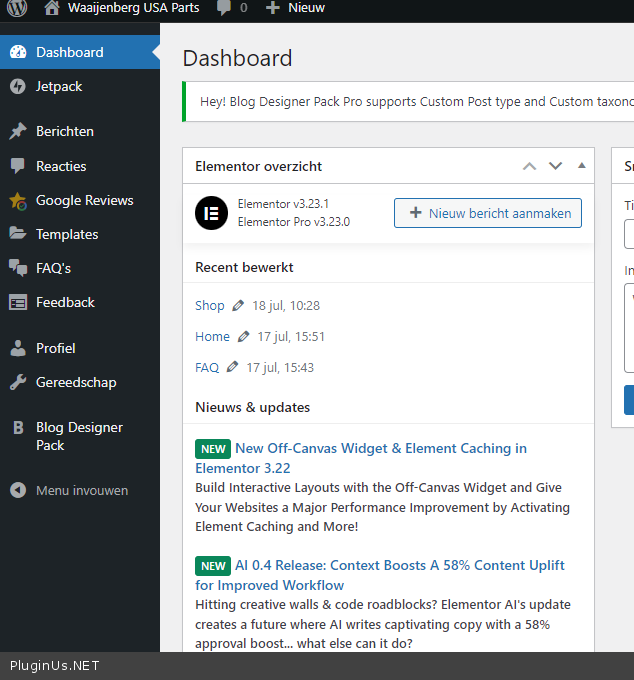Open Google Reviews from the sidebar
Image resolution: width=634 pixels, height=680 pixels.
click(84, 200)
